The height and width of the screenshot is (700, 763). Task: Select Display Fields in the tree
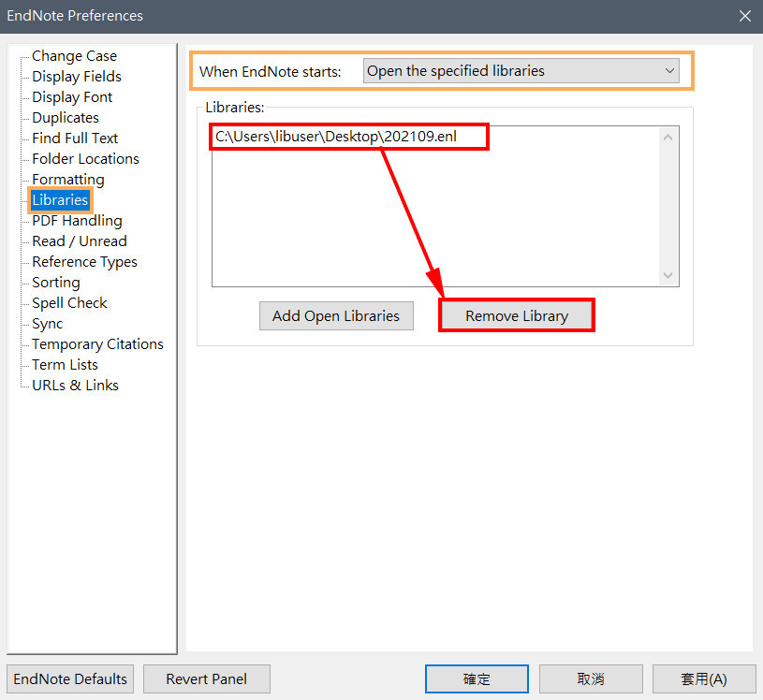pos(77,77)
